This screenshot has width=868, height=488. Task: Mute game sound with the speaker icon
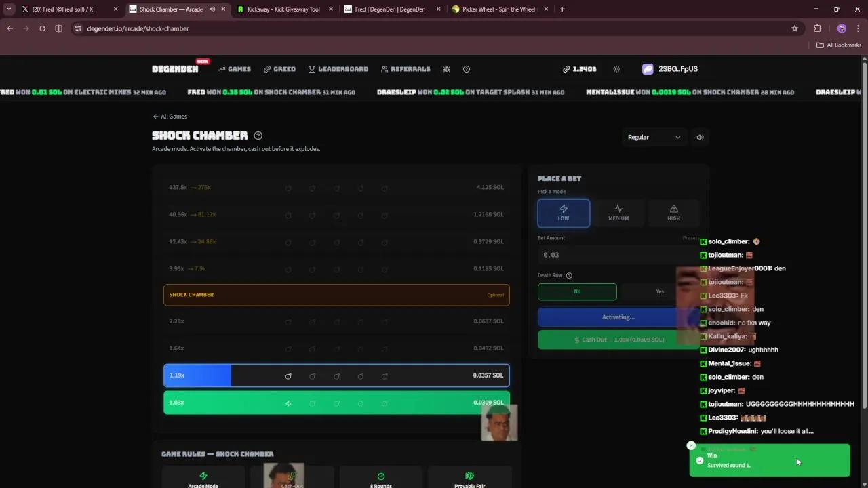point(700,137)
